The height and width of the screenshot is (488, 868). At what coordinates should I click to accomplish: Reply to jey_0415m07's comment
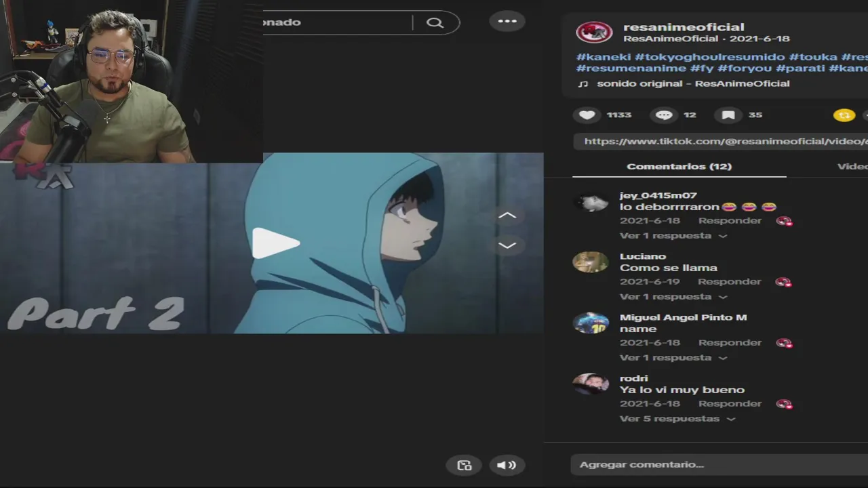click(730, 221)
